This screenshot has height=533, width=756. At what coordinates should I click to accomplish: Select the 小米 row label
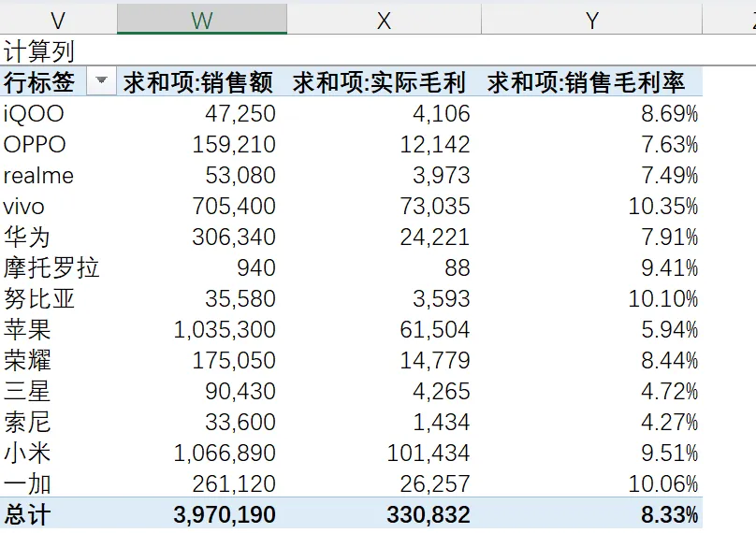click(x=27, y=453)
